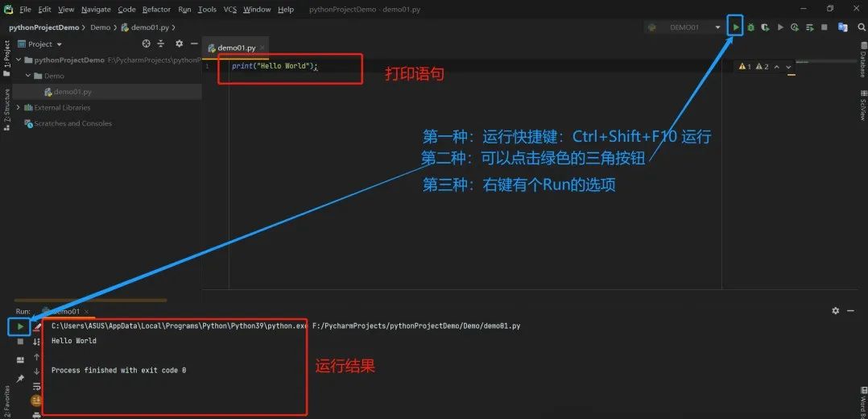Run DEMO01 with the green toolbar triangle

[736, 27]
